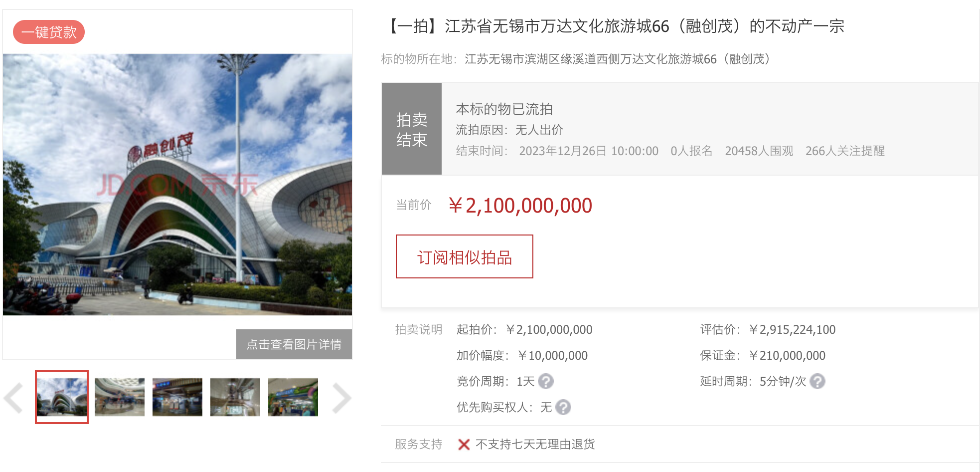Select the fifth thumbnail image
Viewport: 980px width, 472px height.
coord(293,397)
